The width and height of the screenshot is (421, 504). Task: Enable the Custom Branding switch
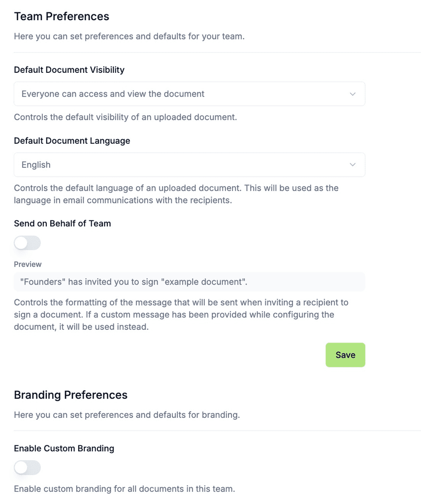pyautogui.click(x=28, y=468)
